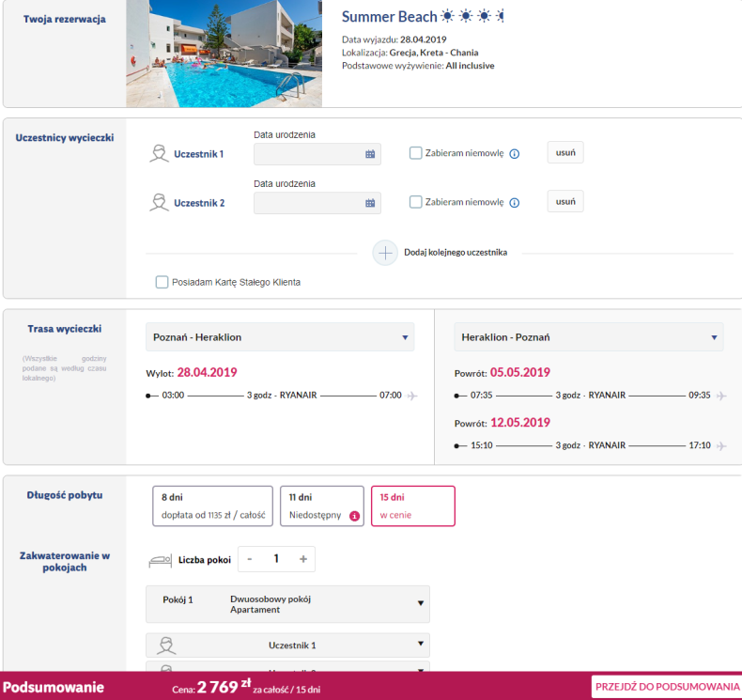Increase number of rooms with plus stepper
The image size is (742, 700).
click(302, 559)
